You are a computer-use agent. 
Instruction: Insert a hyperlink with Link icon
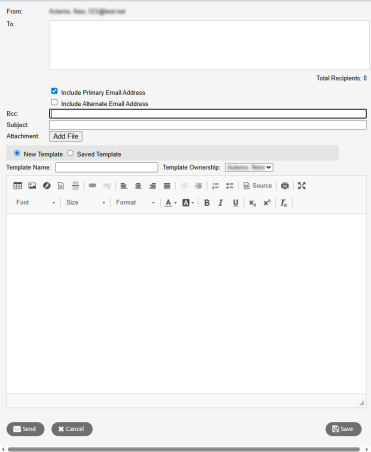point(93,186)
